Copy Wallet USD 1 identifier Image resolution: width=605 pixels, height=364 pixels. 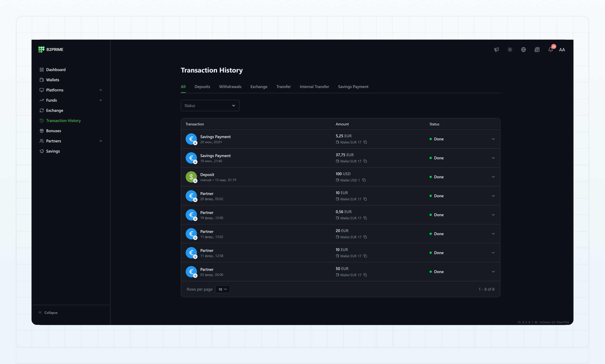[364, 180]
